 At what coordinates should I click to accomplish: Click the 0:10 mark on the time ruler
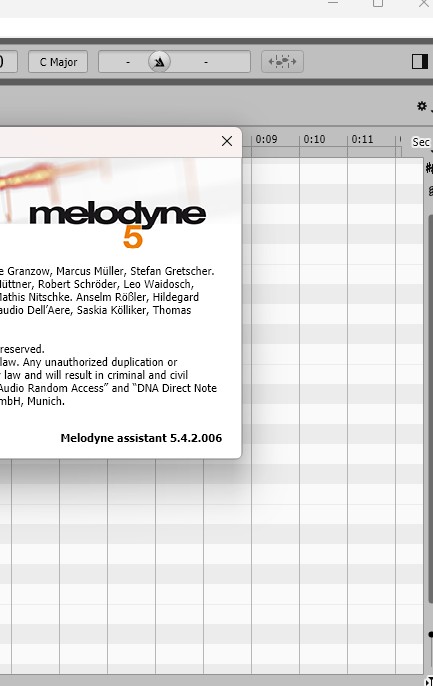tap(314, 139)
